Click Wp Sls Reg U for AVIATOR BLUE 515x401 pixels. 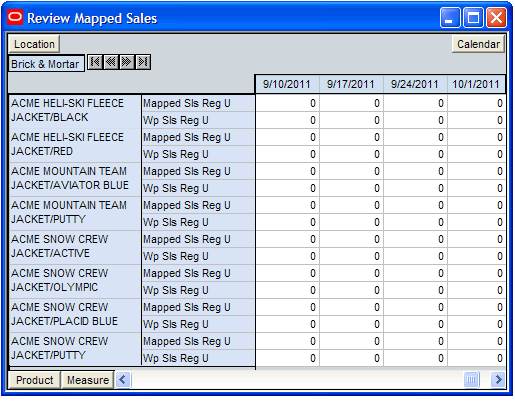click(x=198, y=188)
